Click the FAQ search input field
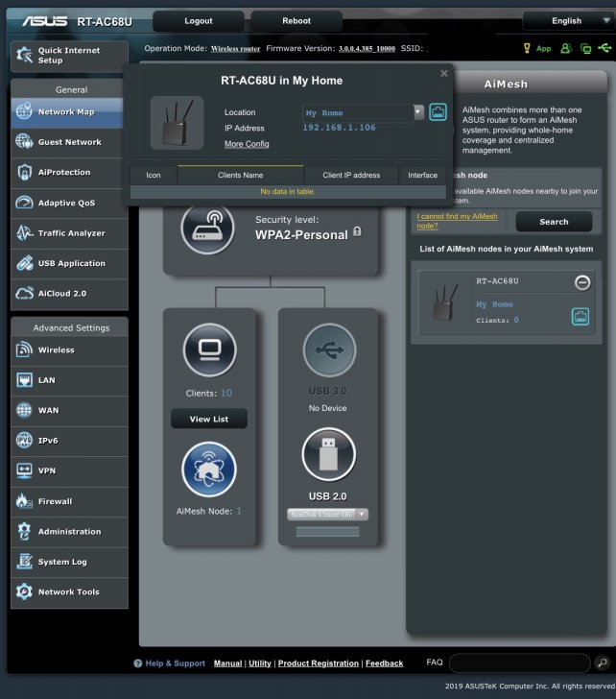The image size is (616, 699). (x=520, y=663)
